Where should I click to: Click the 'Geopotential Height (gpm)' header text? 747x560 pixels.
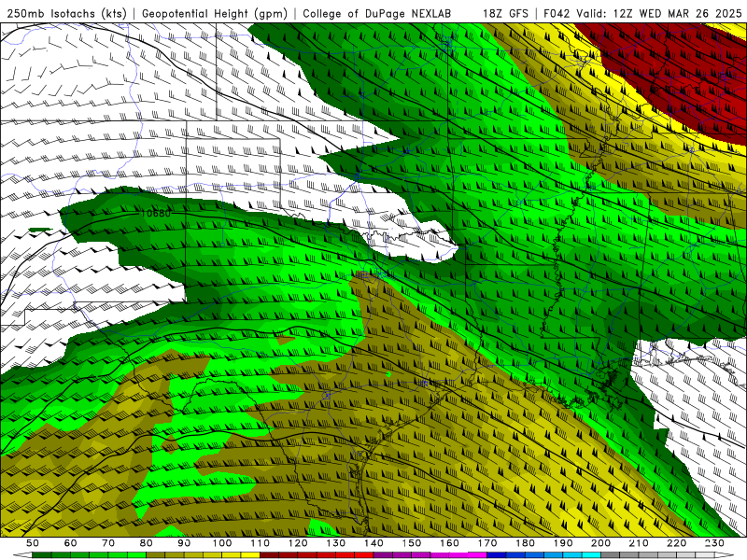pyautogui.click(x=215, y=14)
